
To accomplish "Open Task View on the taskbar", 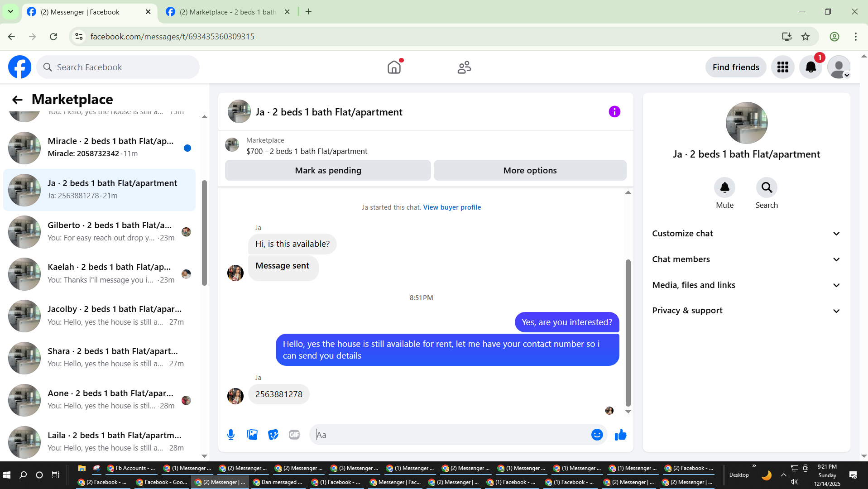I will pyautogui.click(x=55, y=475).
